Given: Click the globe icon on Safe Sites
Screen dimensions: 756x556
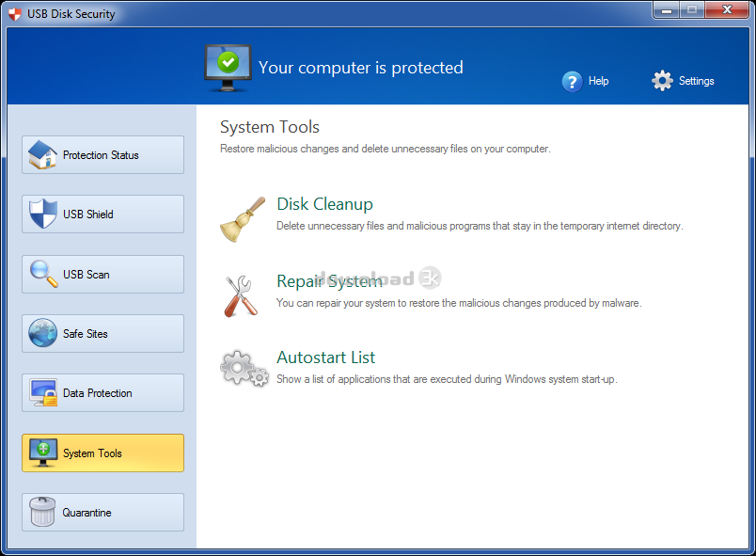Looking at the screenshot, I should coord(42,333).
